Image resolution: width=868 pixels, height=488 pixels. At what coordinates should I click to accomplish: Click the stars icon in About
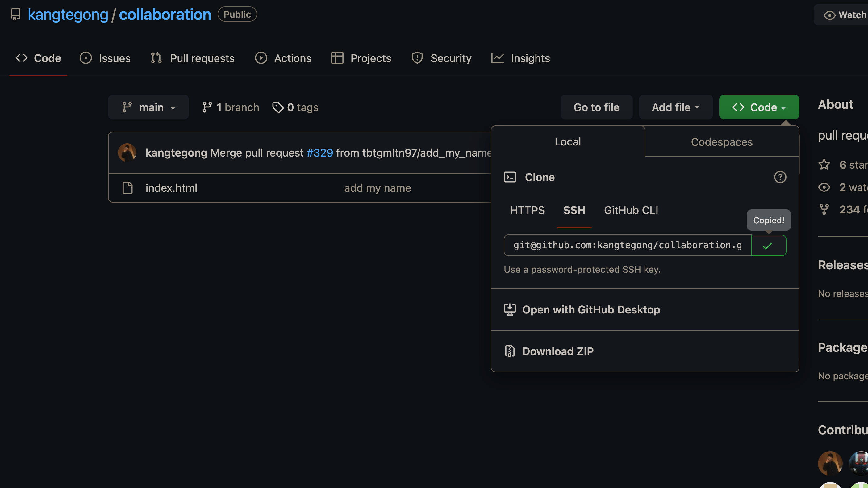[824, 165]
